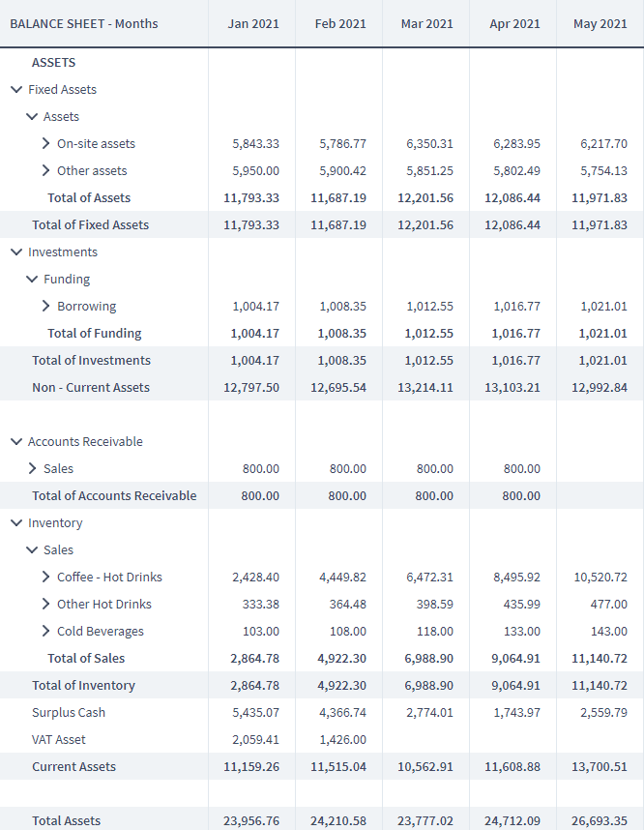Image resolution: width=644 pixels, height=830 pixels.
Task: Expand the Coffee - Hot Drinks row
Action: 46,577
